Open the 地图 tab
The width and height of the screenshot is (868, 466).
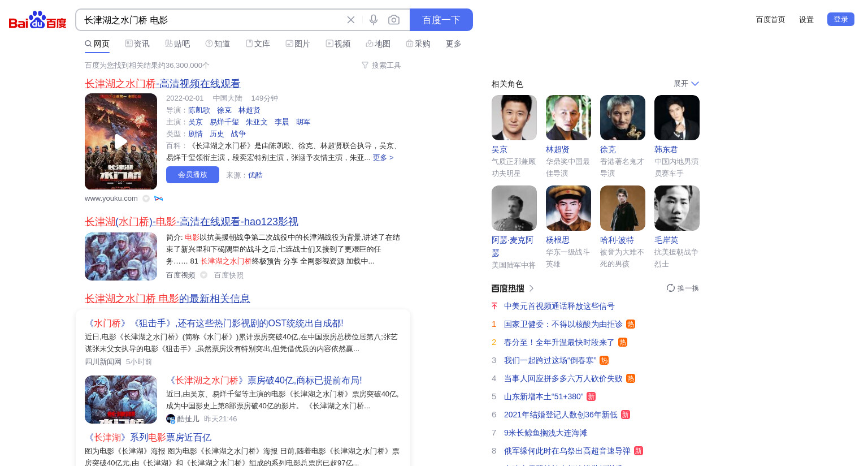click(x=378, y=44)
